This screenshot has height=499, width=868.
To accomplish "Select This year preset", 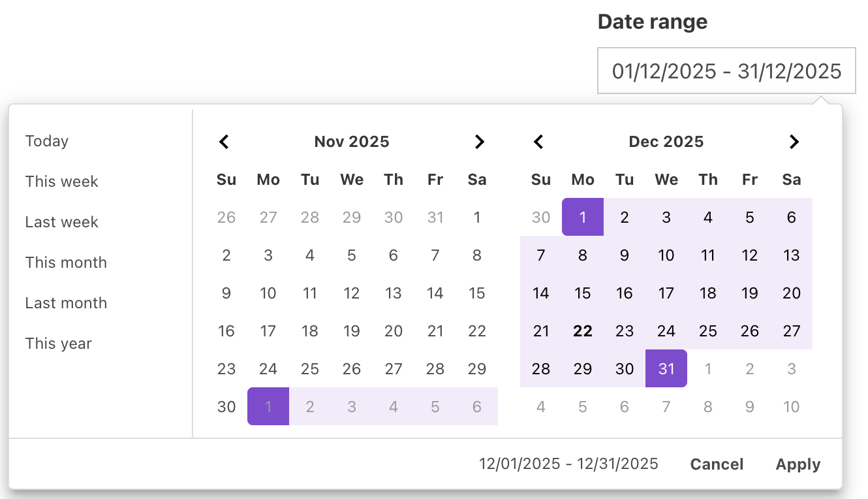I will click(x=59, y=344).
